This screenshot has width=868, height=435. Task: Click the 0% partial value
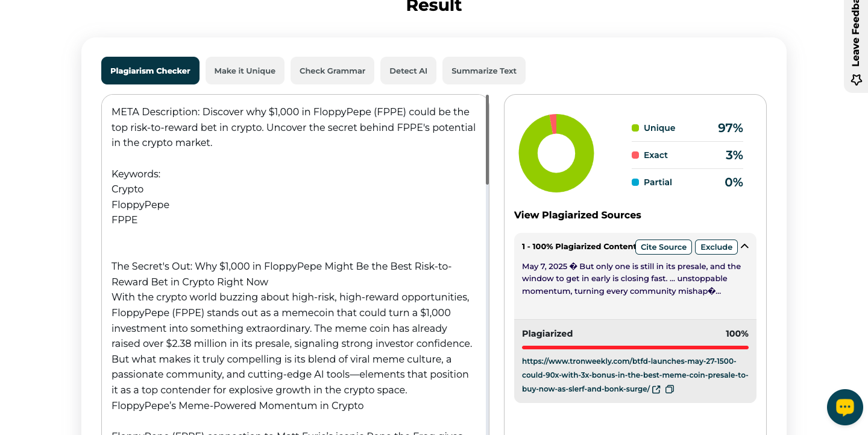click(x=734, y=182)
